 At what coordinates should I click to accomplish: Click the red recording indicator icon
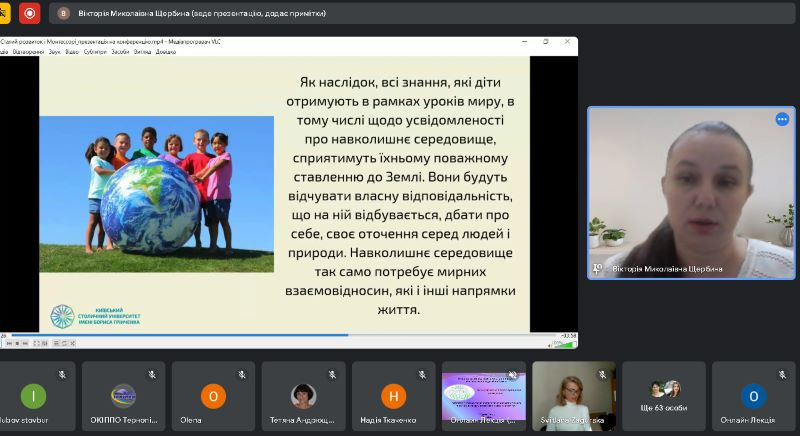point(30,13)
